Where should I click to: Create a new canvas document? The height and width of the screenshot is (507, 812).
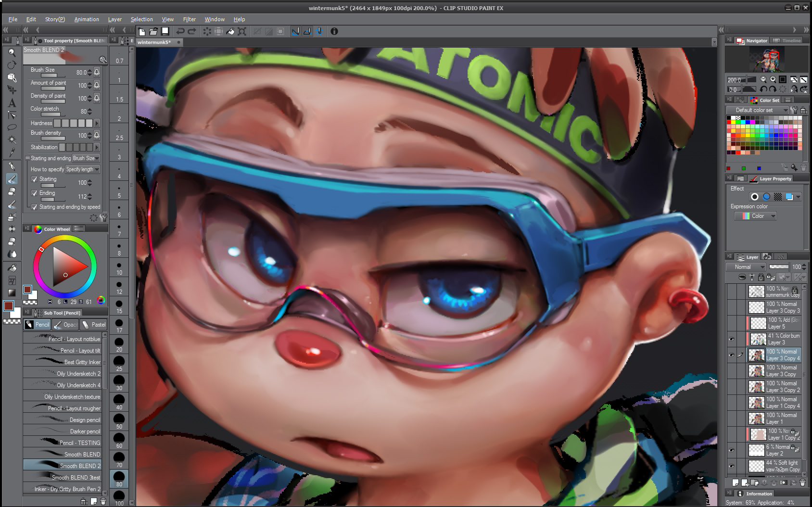click(142, 32)
